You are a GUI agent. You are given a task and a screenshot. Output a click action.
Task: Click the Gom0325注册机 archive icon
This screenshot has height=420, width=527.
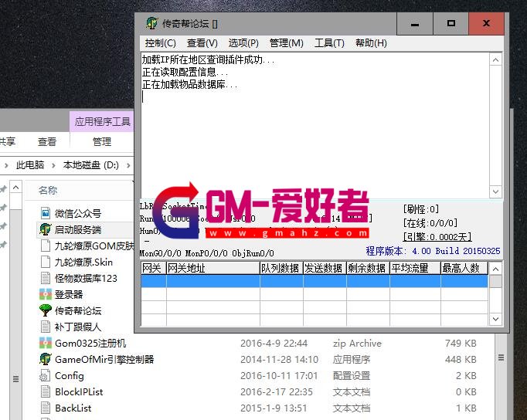coord(46,343)
